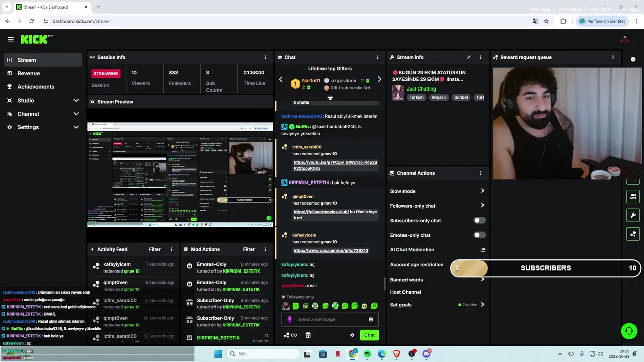The height and width of the screenshot is (362, 644).
Task: Select the Sohbet tag
Action: coord(461,97)
